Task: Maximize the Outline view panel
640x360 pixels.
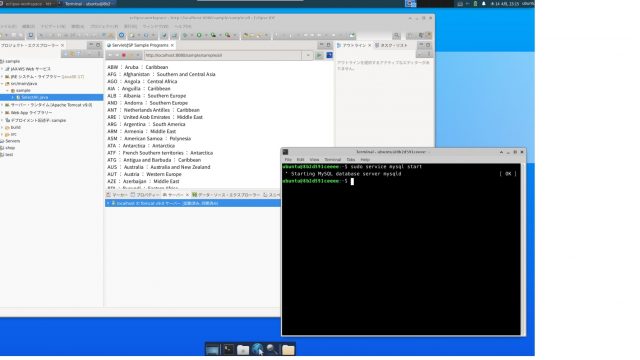Action: coord(428,45)
